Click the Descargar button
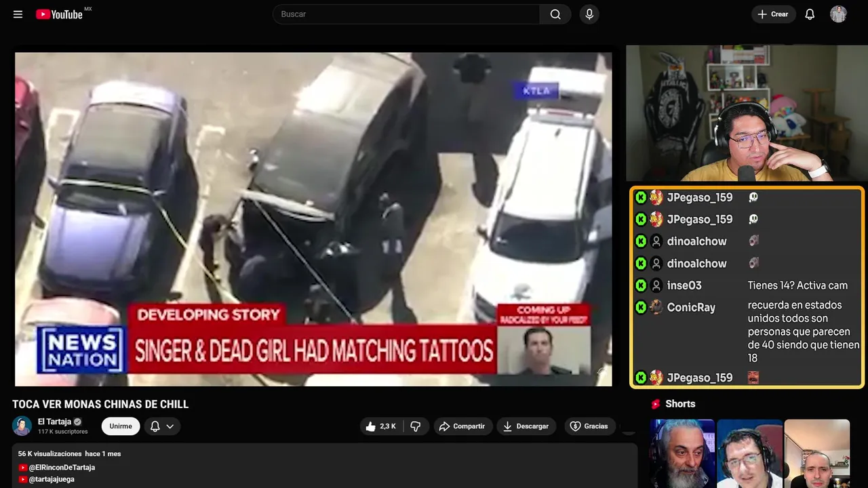The image size is (868, 488). click(x=526, y=426)
